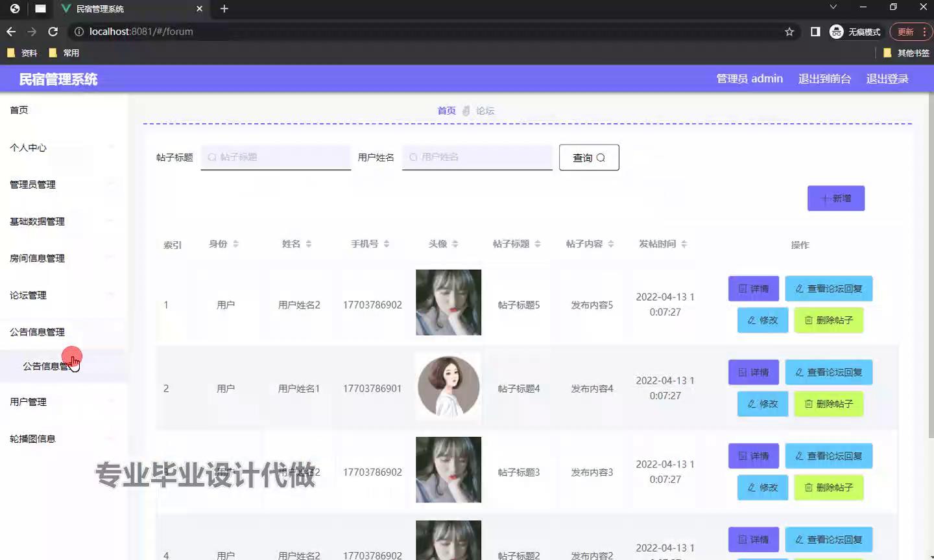Open 公告信息管理 submenu item
The width and height of the screenshot is (934, 560).
tap(64, 366)
